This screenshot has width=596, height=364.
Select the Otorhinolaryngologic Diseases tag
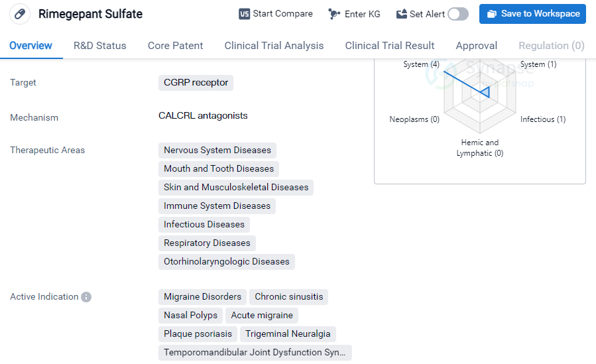[x=227, y=262]
